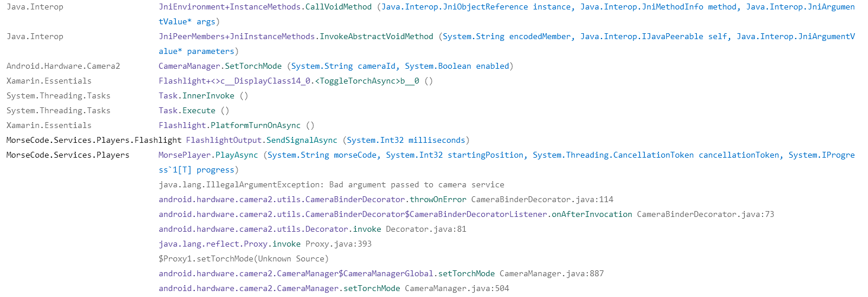Click the Java.Interop label beside JniPeerMembers
Image resolution: width=868 pixels, height=297 pixels.
[x=35, y=36]
